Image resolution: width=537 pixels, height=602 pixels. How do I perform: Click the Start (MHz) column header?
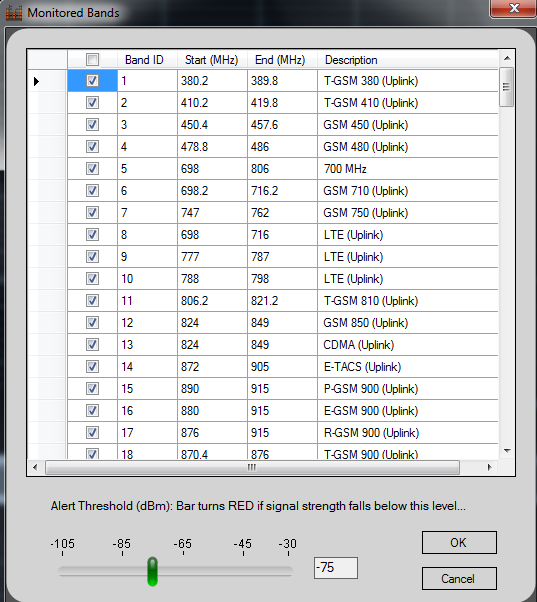click(212, 60)
